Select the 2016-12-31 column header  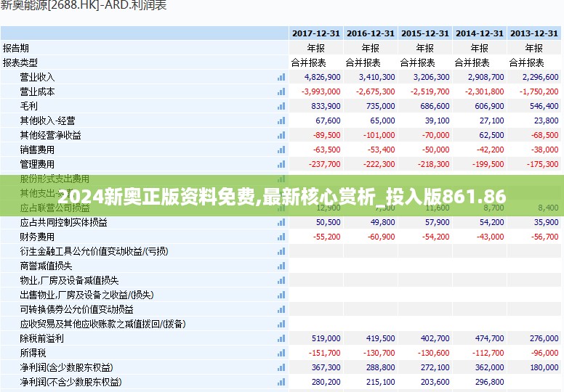(x=371, y=33)
